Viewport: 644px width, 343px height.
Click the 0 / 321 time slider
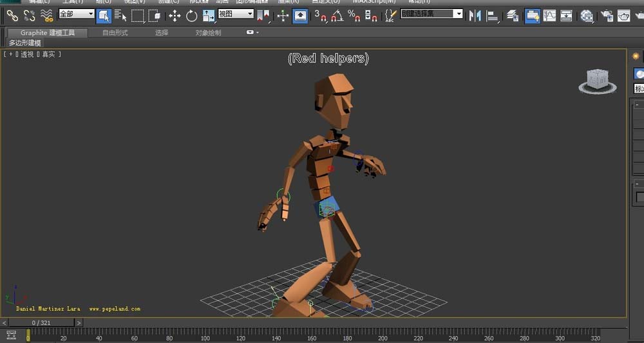point(41,322)
